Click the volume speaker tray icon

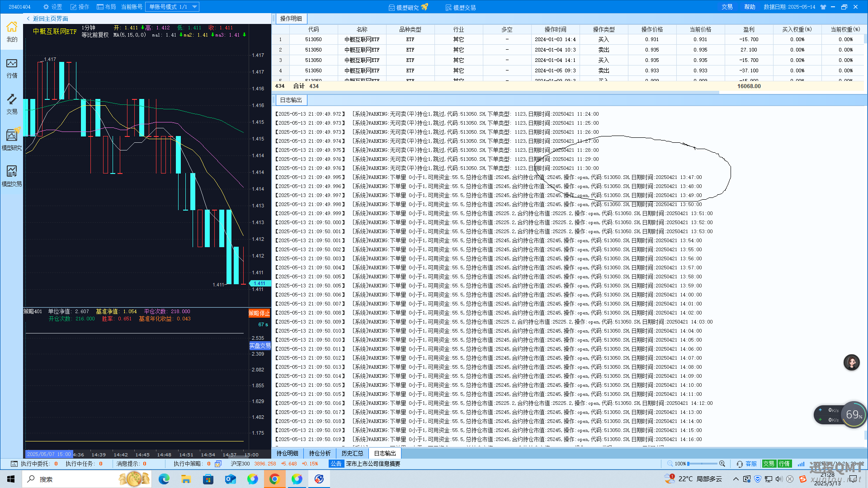(779, 479)
